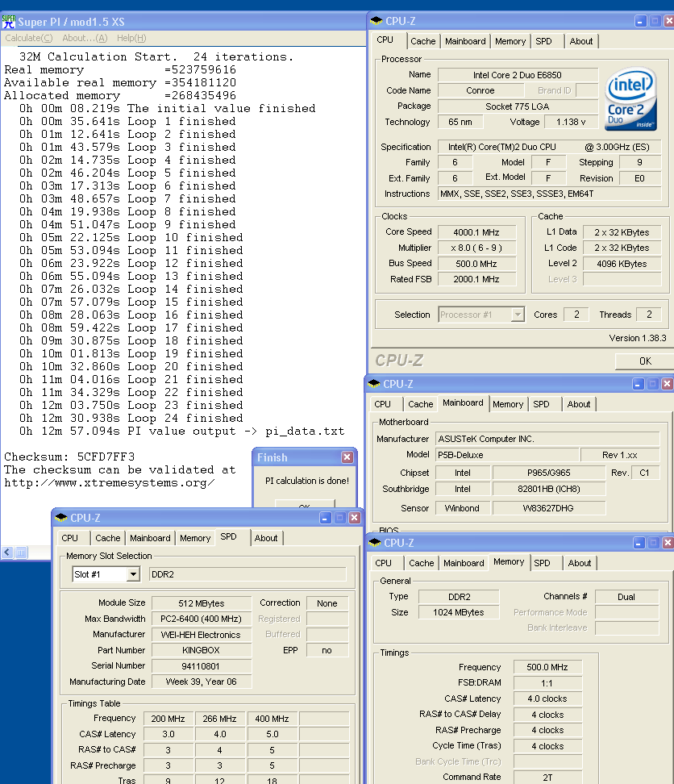The image size is (674, 784).
Task: Click the Bus Speed value 500.0 MHz
Action: 476,264
